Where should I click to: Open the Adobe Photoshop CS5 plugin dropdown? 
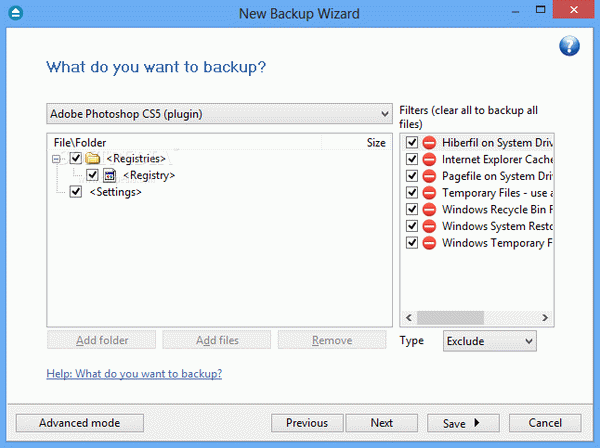click(x=219, y=113)
